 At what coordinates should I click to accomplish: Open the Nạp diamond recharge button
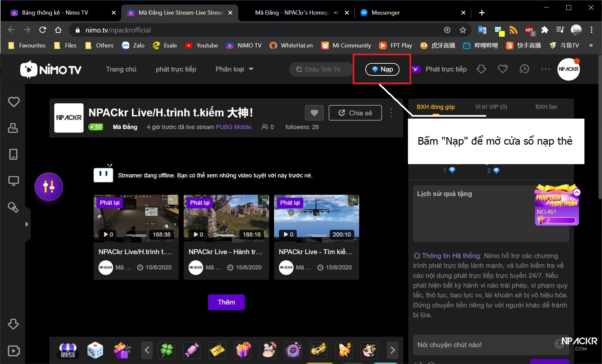tap(382, 69)
